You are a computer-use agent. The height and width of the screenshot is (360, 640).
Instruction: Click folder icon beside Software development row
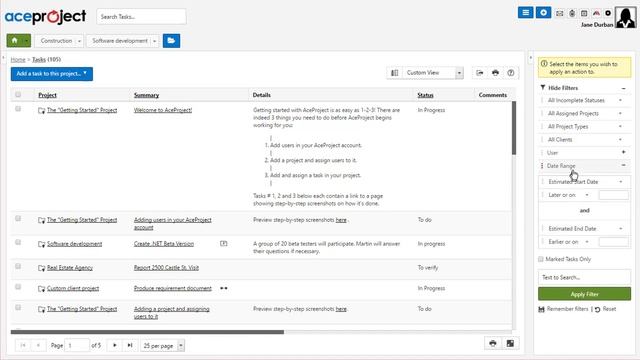click(41, 244)
